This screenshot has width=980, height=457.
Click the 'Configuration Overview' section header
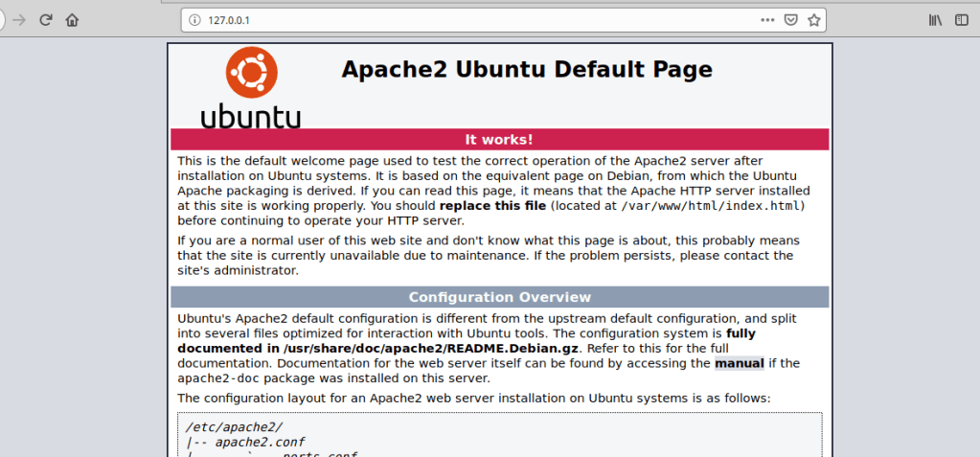pyautogui.click(x=499, y=297)
